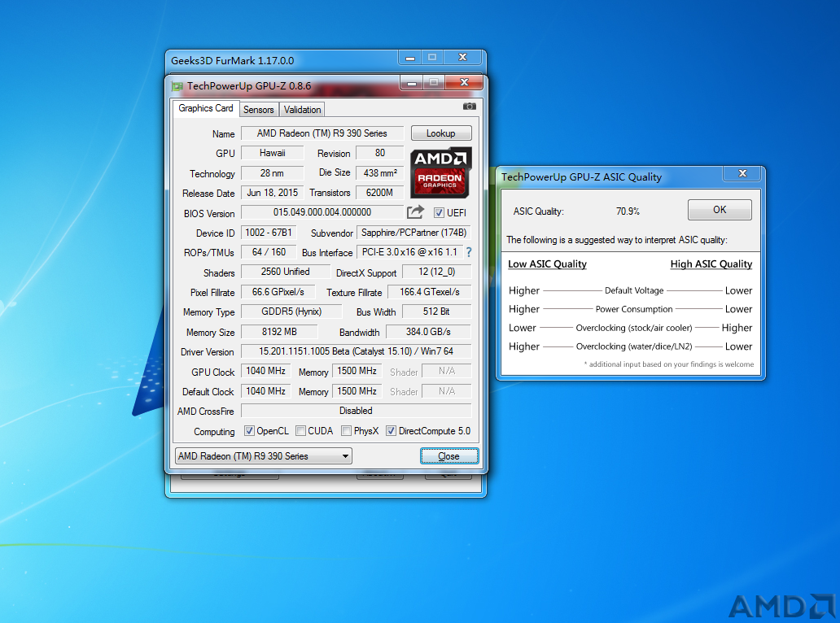Click the Subvendor field Sapphire/PCPartner
Screen dimensions: 840x623
pos(414,233)
